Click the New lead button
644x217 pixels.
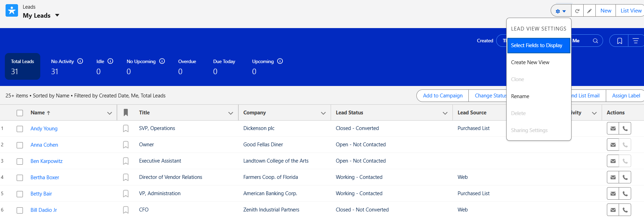click(x=606, y=11)
